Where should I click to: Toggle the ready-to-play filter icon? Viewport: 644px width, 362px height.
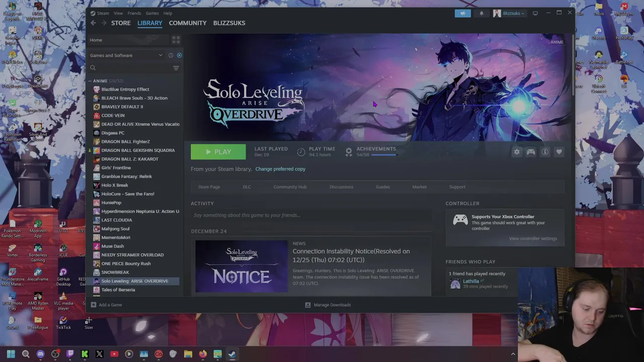pos(179,55)
